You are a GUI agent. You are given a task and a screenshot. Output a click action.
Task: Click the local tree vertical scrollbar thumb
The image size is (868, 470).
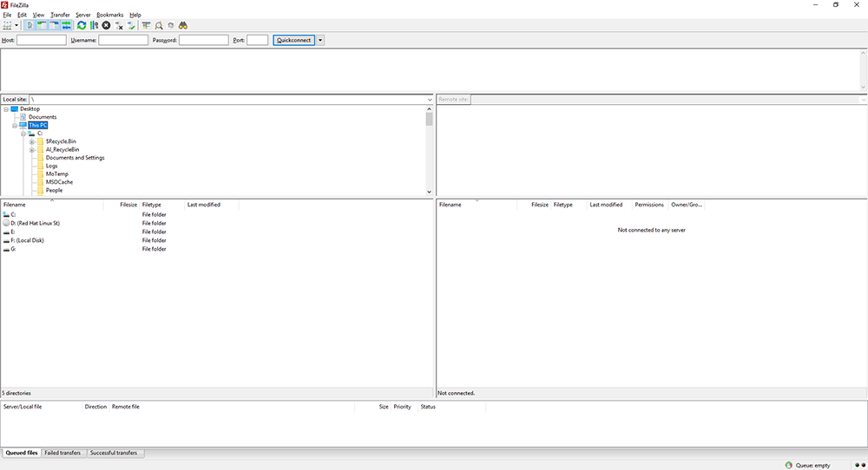pos(429,120)
